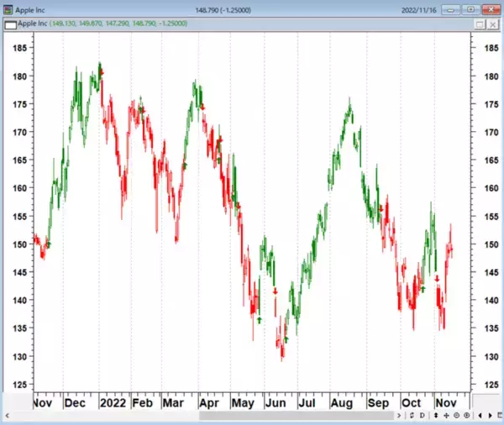Click the chart pane color box beside Apple Inc
This screenshot has width=504, height=425.
[11, 24]
